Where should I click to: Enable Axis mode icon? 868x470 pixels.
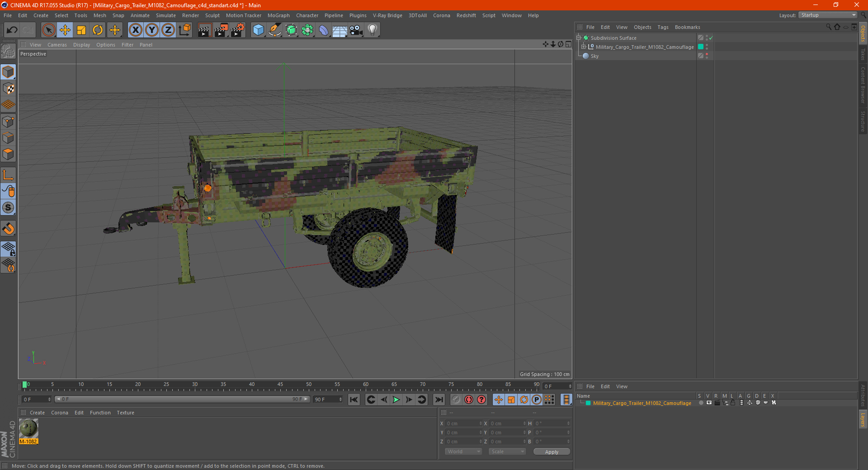point(8,175)
